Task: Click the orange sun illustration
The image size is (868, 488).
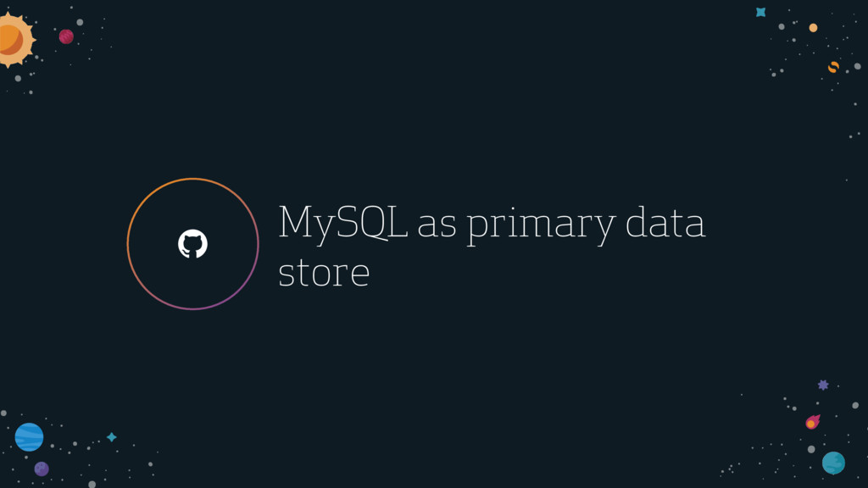Action: 15,40
